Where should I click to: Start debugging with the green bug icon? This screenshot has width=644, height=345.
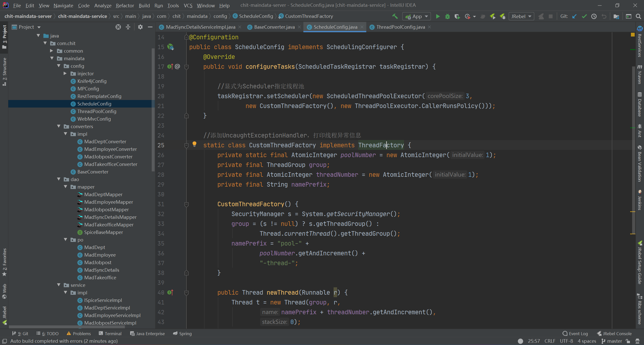(x=448, y=16)
